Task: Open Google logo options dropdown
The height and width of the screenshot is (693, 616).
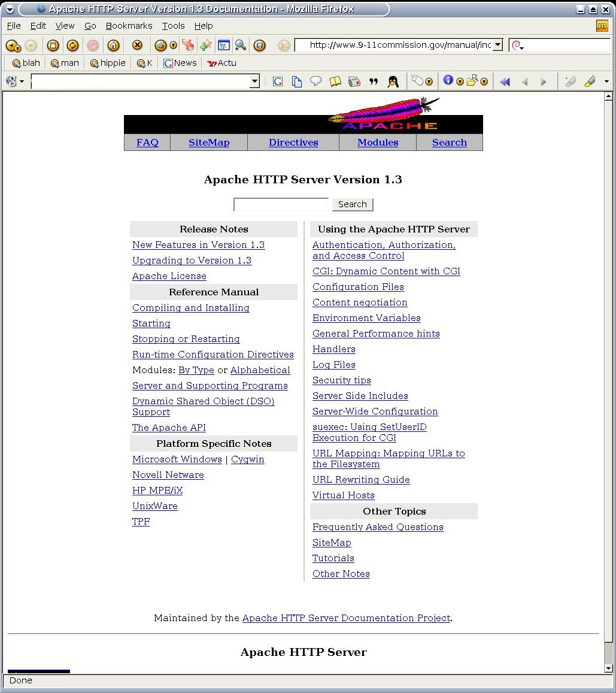Action: click(x=22, y=82)
